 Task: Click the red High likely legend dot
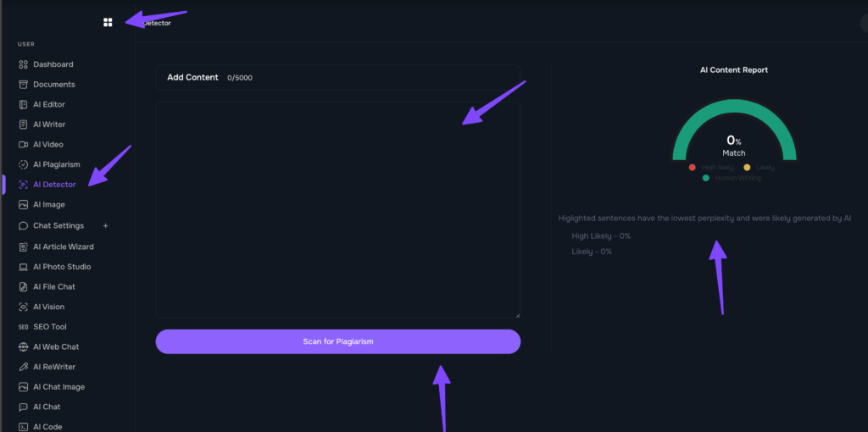pos(693,168)
